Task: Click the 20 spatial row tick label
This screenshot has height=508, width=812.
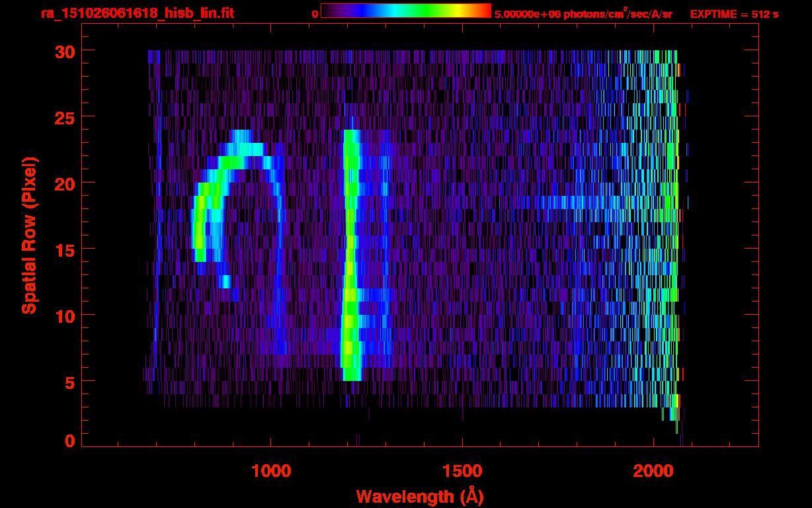Action: 64,183
